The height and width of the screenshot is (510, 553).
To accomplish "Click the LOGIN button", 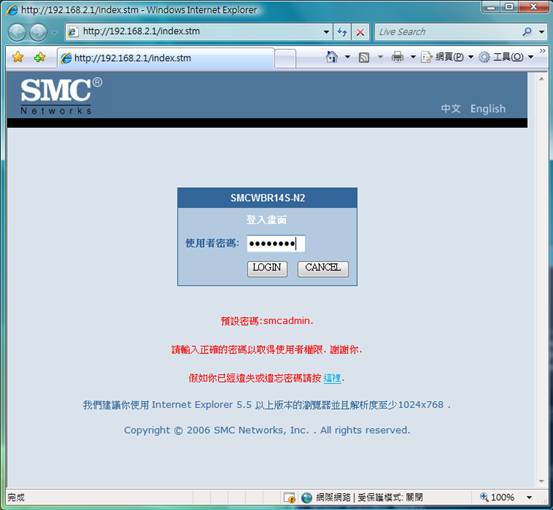I will pyautogui.click(x=267, y=268).
